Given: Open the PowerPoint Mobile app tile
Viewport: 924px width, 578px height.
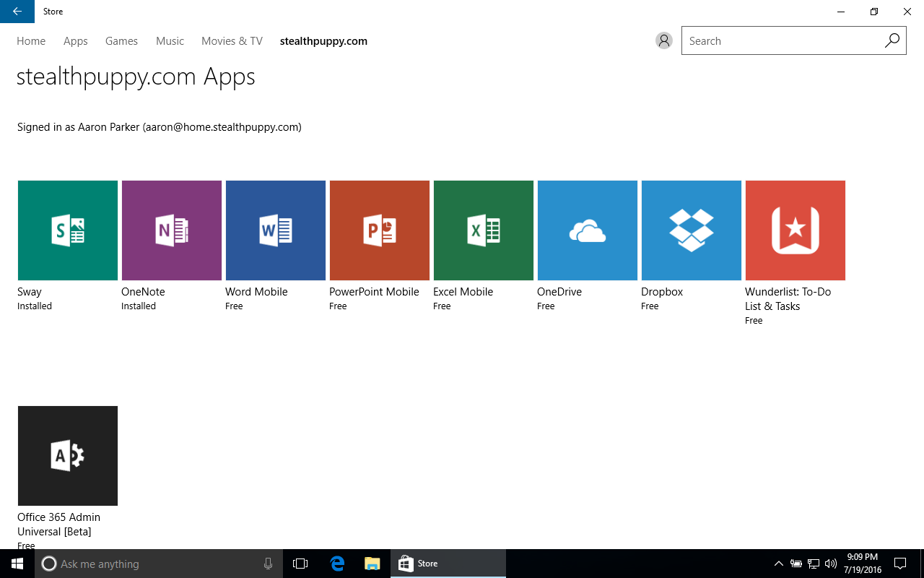Looking at the screenshot, I should click(380, 230).
